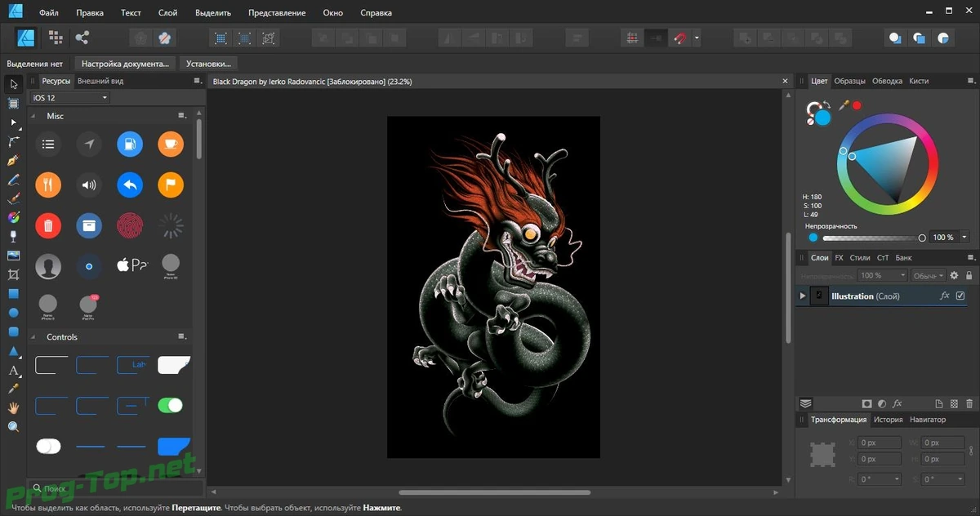Screen dimensions: 980x516
Task: Open snapping options dropdown arrow
Action: (697, 38)
